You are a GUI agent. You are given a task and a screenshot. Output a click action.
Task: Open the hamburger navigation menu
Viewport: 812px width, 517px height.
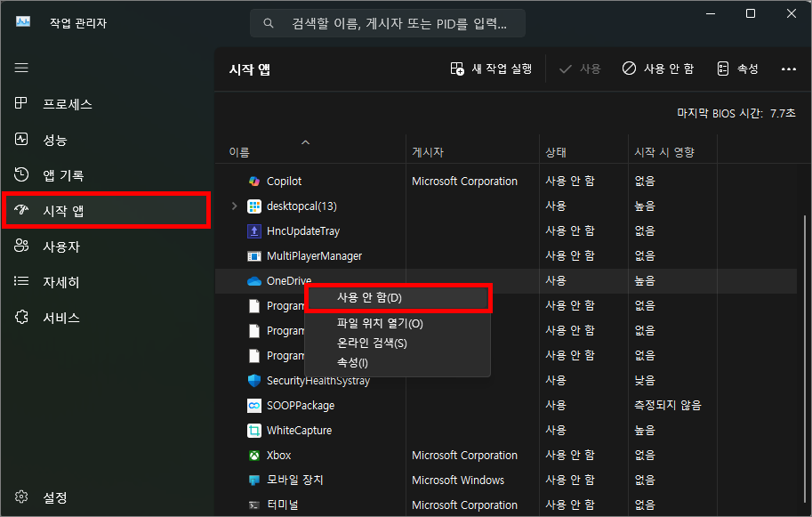point(21,68)
